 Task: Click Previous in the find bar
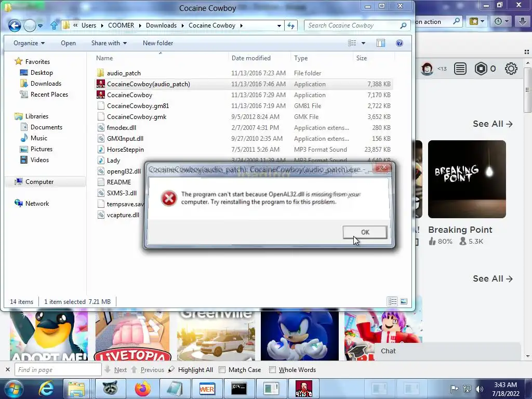148,370
